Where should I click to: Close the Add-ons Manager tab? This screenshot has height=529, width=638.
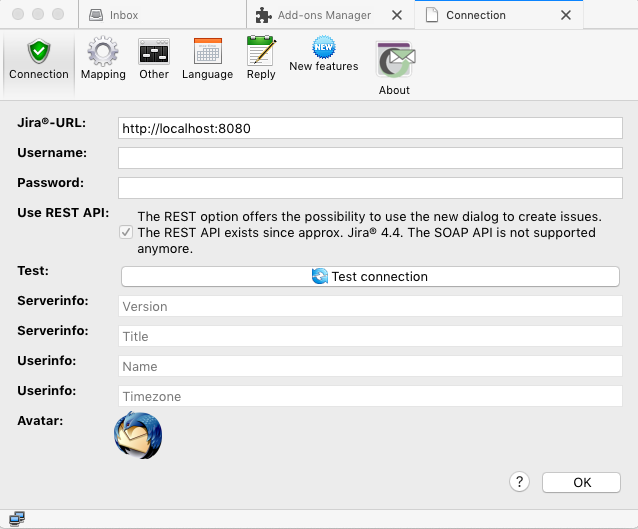[397, 15]
